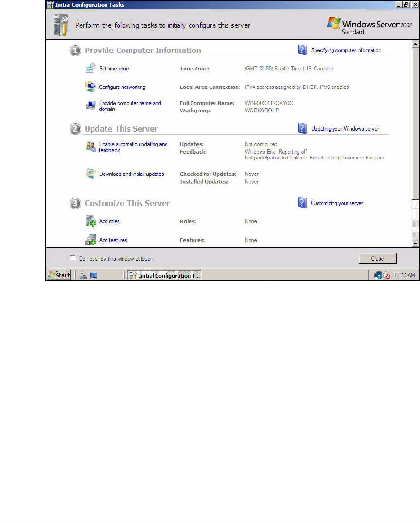Launch the Add features link
420x523 pixels.
pos(113,240)
